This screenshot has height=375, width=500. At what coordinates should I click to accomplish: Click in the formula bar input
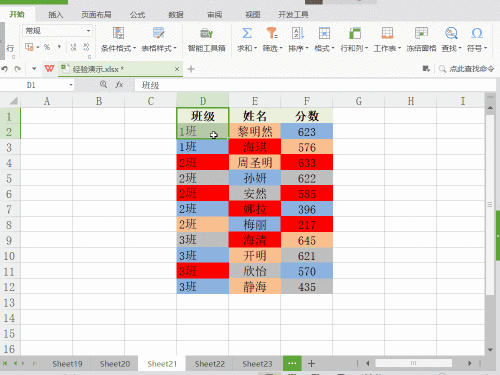(x=315, y=85)
